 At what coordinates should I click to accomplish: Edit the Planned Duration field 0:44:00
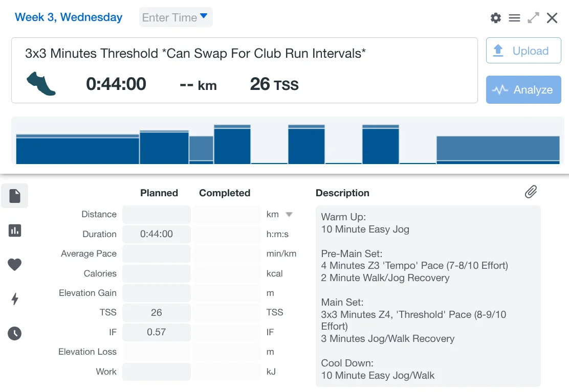coord(156,234)
